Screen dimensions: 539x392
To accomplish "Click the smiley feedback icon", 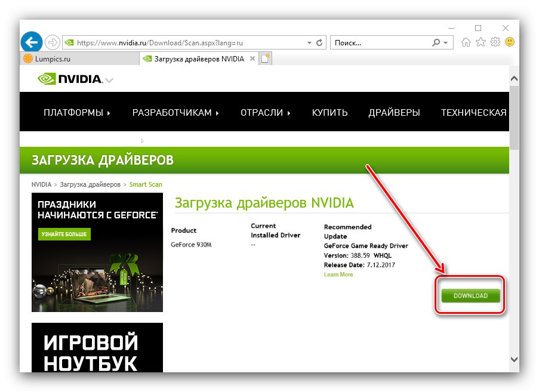I will 510,42.
